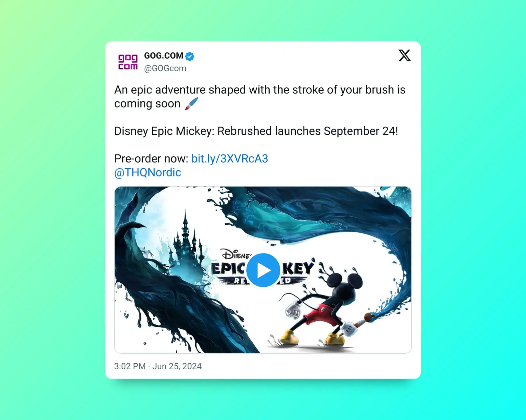Click the blue verified checkmark badge
Screen dimensions: 526x420
coord(189,56)
